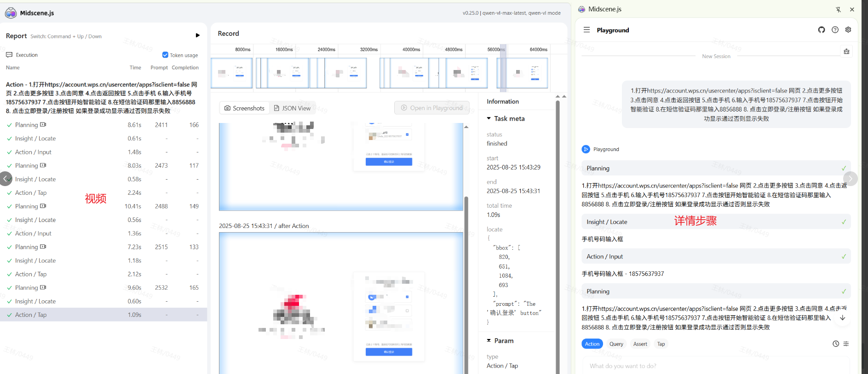The image size is (868, 374).
Task: Collapse the Task meta section
Action: [489, 118]
